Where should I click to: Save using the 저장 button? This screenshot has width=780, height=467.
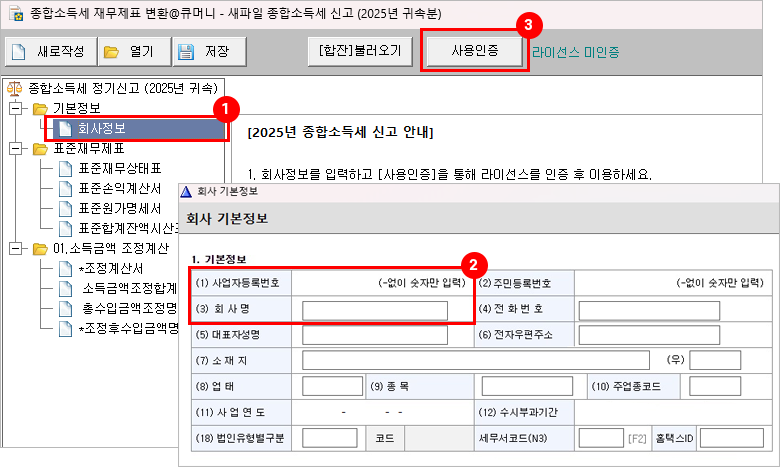coord(209,51)
